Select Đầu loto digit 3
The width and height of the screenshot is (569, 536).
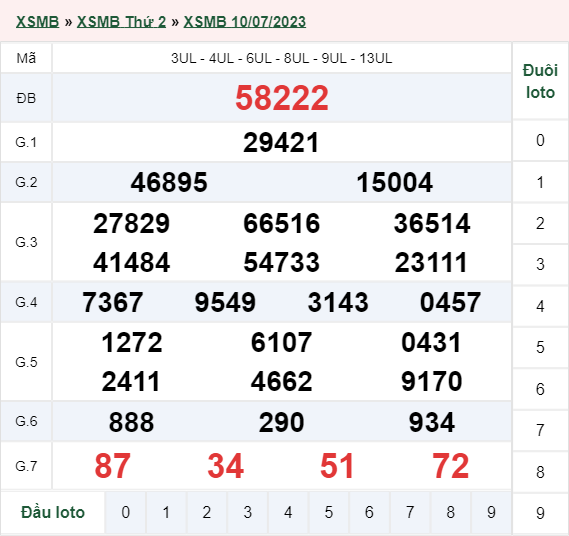click(x=247, y=512)
